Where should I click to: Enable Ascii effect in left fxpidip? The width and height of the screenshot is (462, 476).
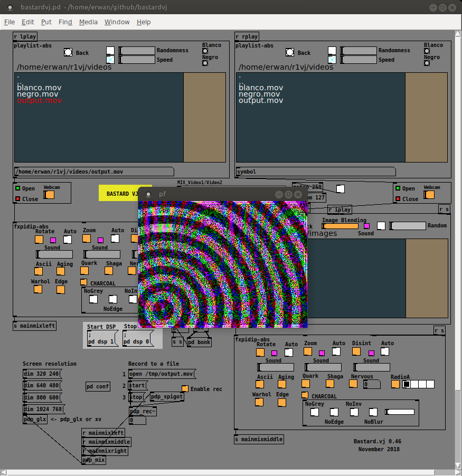[x=39, y=271]
